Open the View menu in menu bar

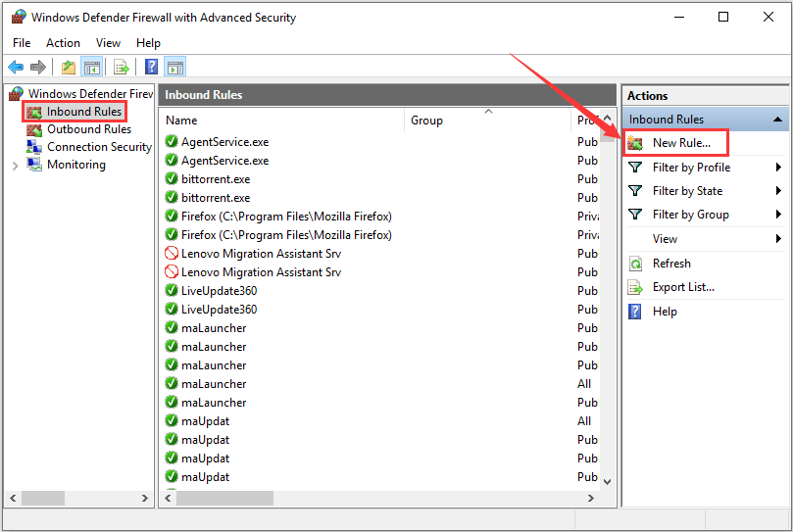point(108,43)
